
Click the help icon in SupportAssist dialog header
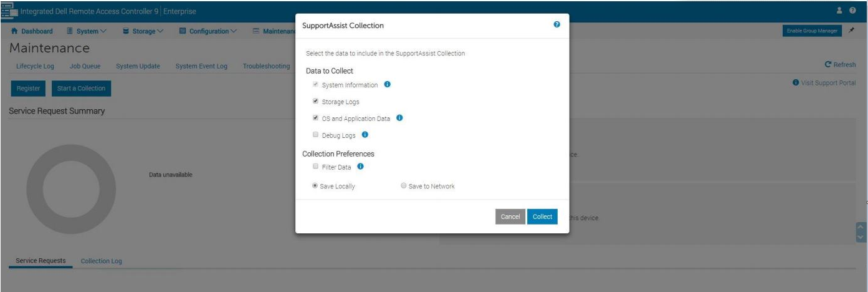click(x=556, y=24)
